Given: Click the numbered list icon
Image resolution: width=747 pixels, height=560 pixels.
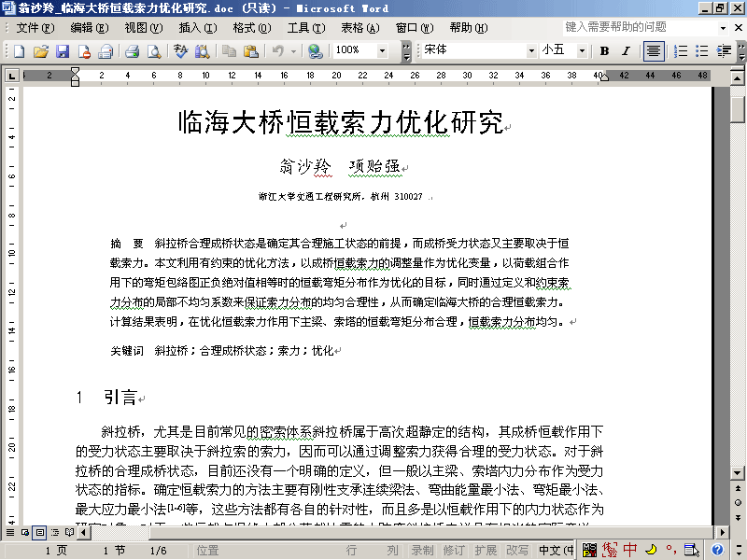Looking at the screenshot, I should 681,51.
